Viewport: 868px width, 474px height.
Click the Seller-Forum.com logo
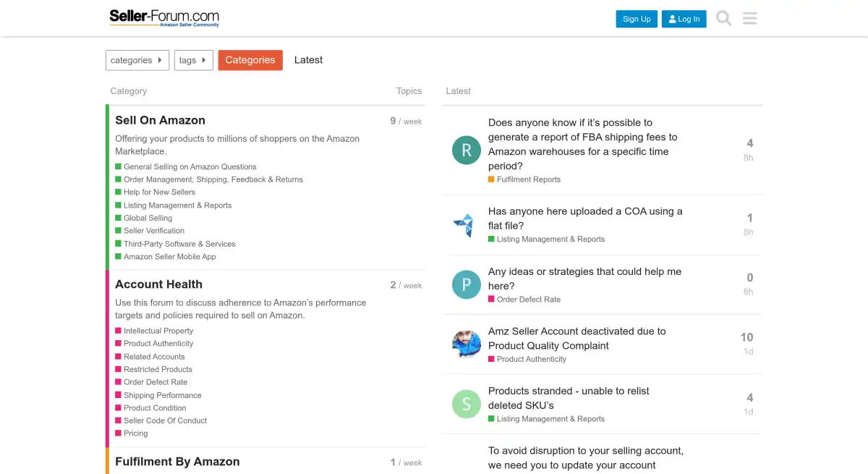pos(164,18)
